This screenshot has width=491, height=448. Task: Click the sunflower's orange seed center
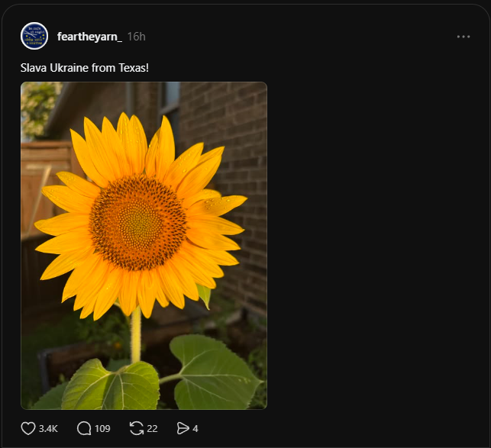point(138,222)
